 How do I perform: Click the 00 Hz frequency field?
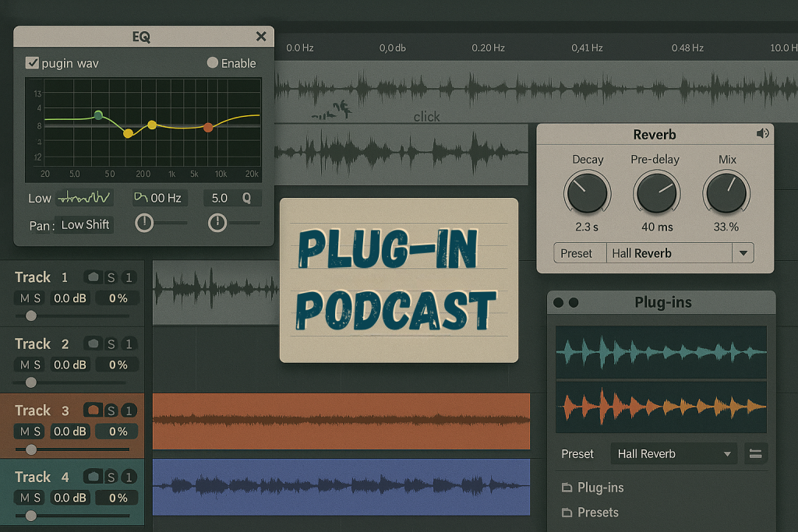pos(160,198)
